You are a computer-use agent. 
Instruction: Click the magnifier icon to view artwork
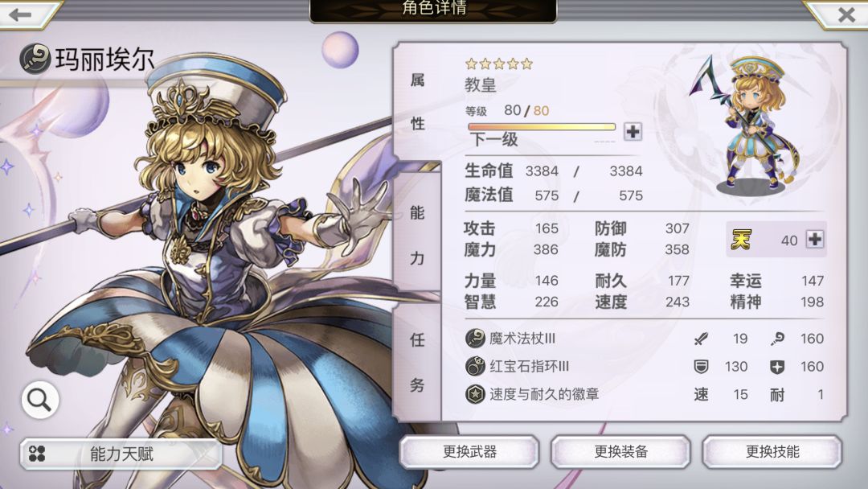[40, 399]
